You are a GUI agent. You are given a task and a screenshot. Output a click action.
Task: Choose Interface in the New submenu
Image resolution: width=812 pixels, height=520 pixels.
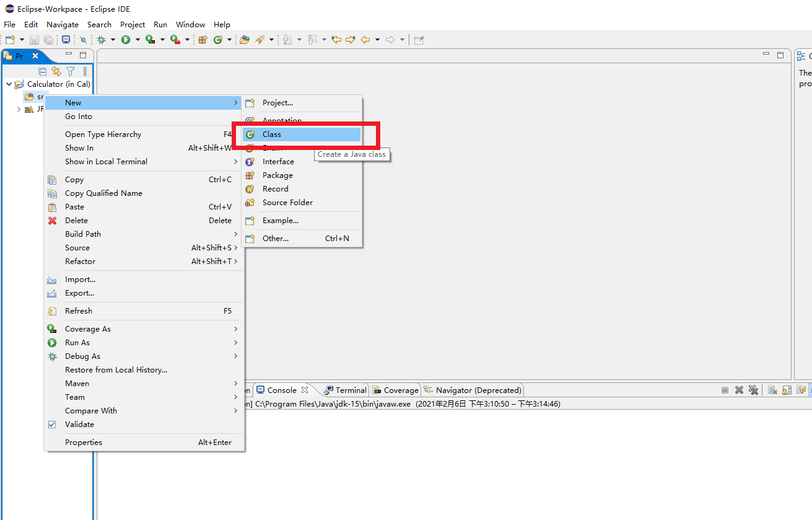click(x=278, y=162)
